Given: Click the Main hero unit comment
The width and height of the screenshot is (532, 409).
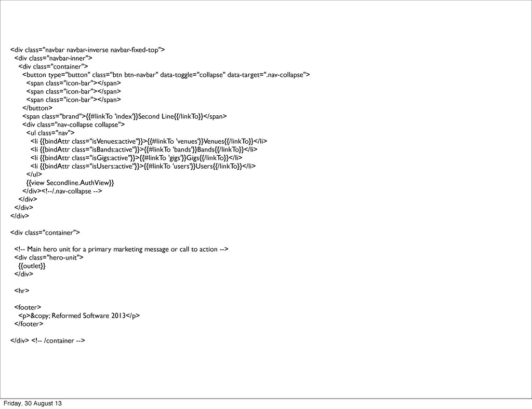Looking at the screenshot, I should (122, 250).
